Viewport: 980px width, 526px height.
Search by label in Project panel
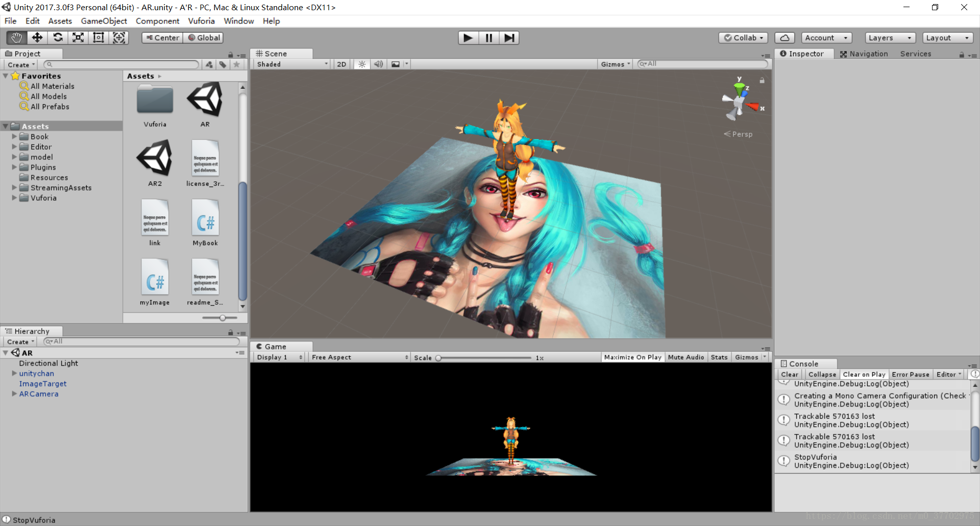223,65
